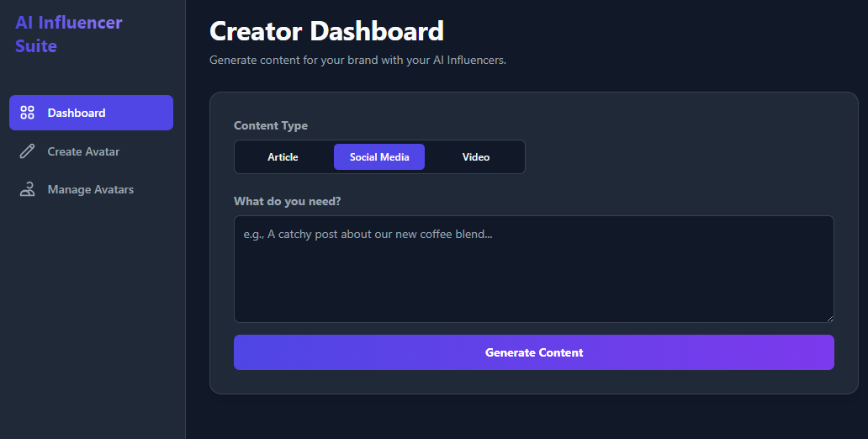This screenshot has height=439, width=868.
Task: Go to the Create Avatar page label
Action: [x=83, y=151]
